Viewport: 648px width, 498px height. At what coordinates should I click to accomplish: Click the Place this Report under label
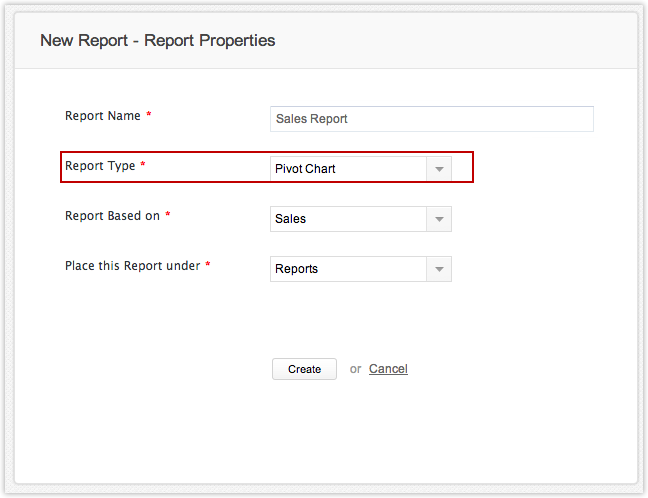132,266
